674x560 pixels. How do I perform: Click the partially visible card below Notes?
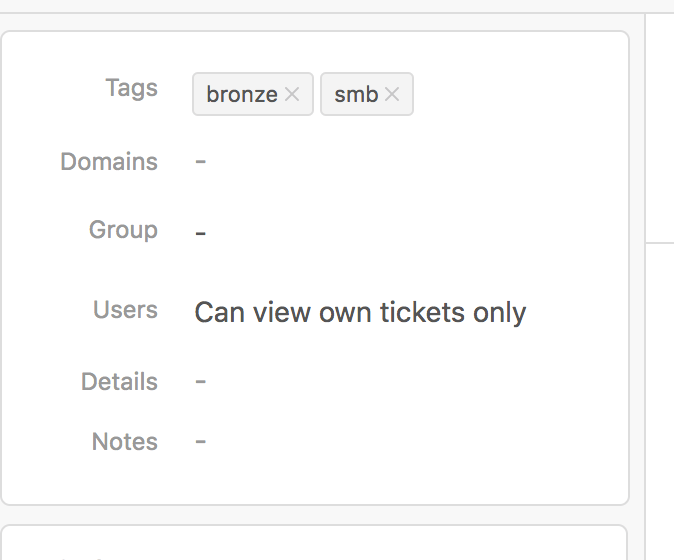pyautogui.click(x=314, y=542)
